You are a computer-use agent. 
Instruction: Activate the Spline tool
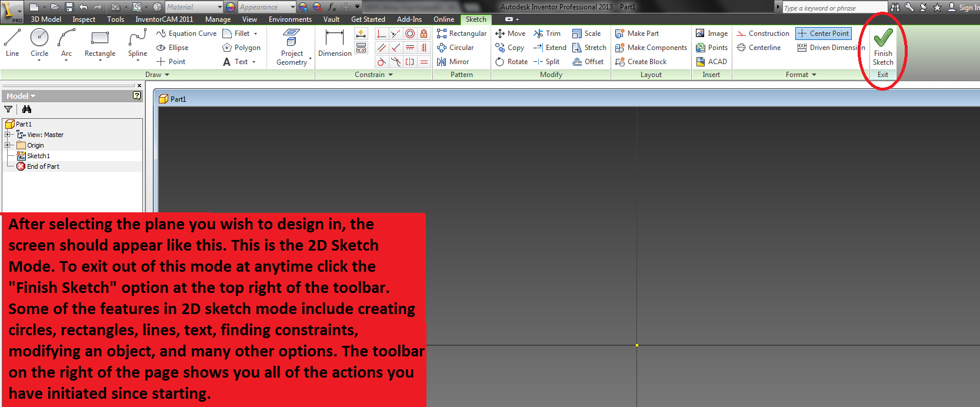click(138, 42)
